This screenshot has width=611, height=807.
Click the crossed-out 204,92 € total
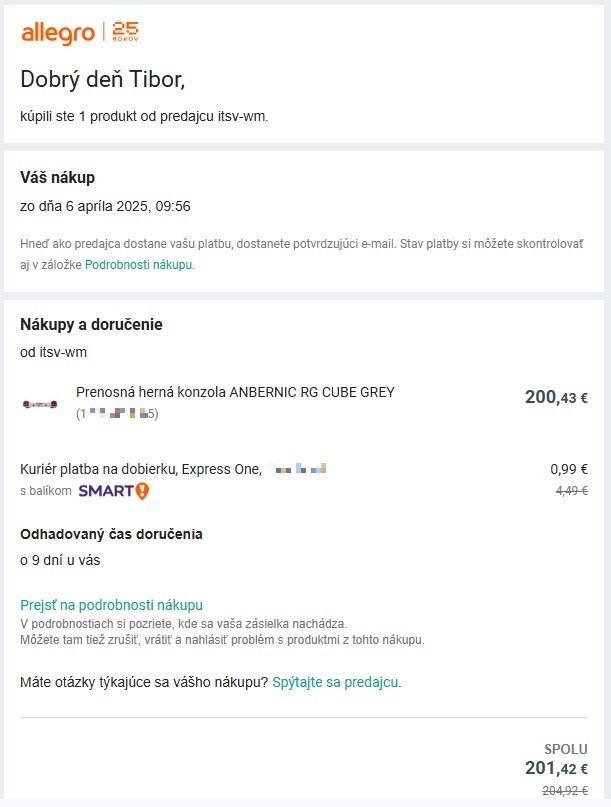[x=564, y=791]
